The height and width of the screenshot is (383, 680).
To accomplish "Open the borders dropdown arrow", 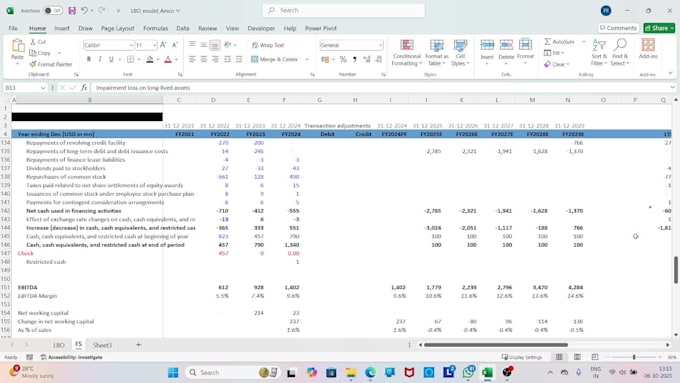I will tap(138, 59).
